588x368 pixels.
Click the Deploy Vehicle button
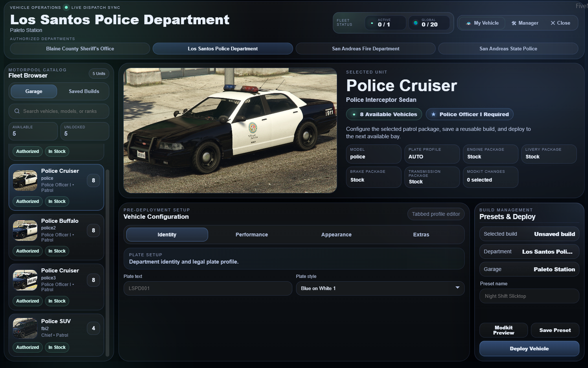point(529,349)
